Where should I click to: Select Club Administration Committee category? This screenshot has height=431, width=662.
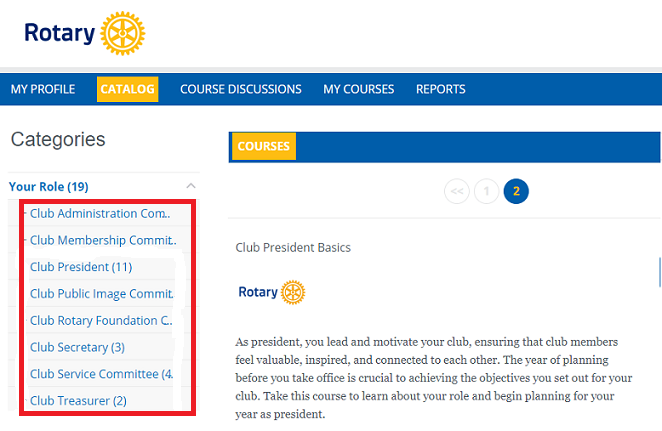coord(100,213)
